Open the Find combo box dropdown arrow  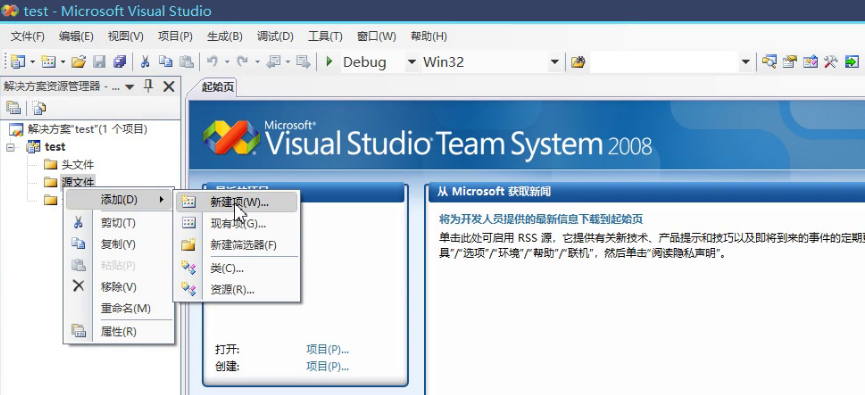746,62
